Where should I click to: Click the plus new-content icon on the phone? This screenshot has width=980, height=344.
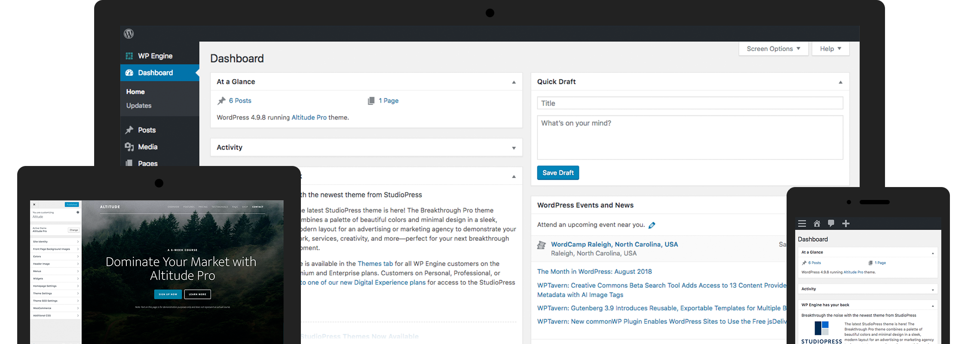click(845, 224)
